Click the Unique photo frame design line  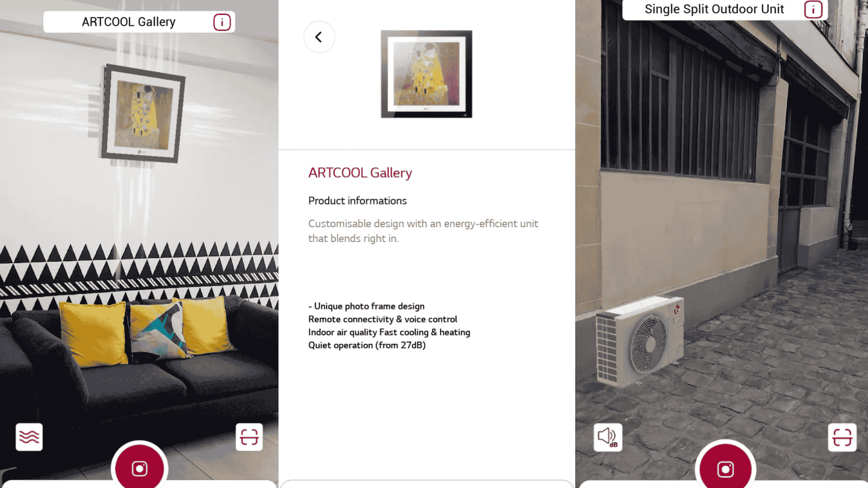(366, 306)
